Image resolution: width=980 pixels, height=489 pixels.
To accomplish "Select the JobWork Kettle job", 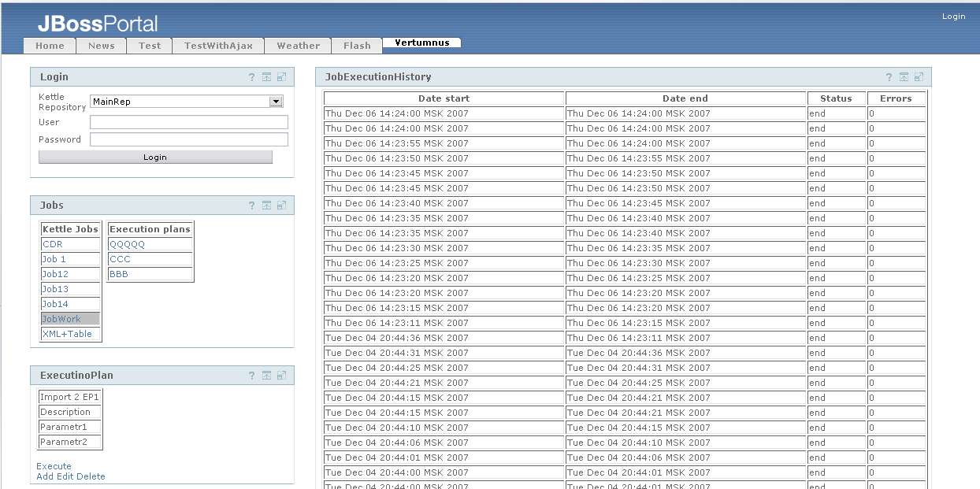I will pyautogui.click(x=61, y=319).
